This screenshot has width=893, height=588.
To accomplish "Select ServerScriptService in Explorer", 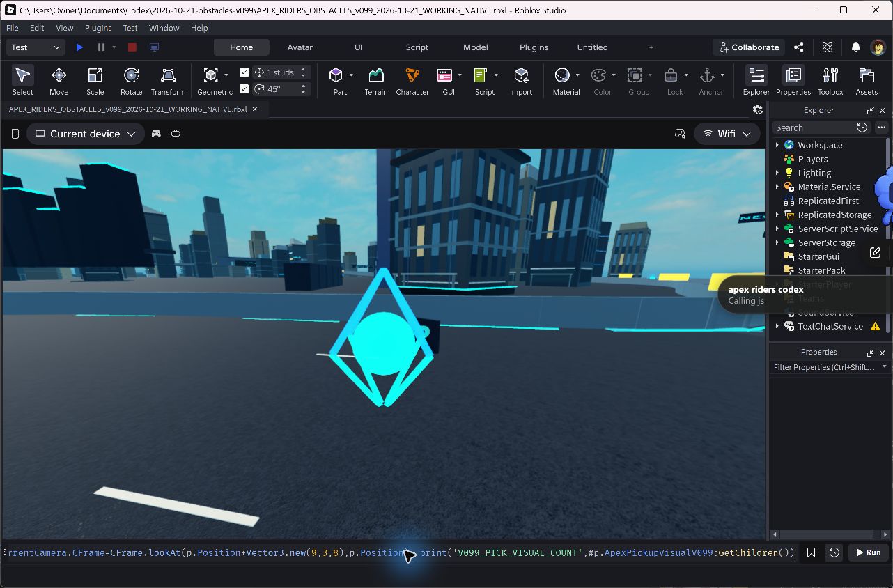I will click(838, 229).
